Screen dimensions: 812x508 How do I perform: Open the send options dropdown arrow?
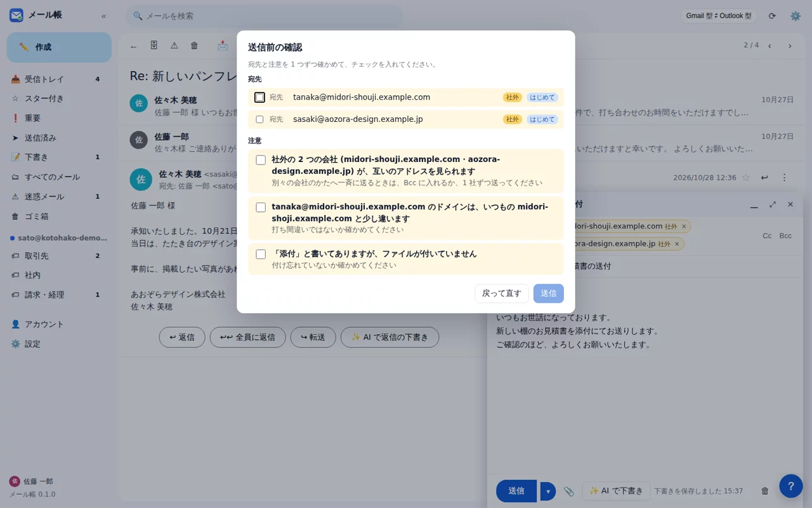coord(548,491)
